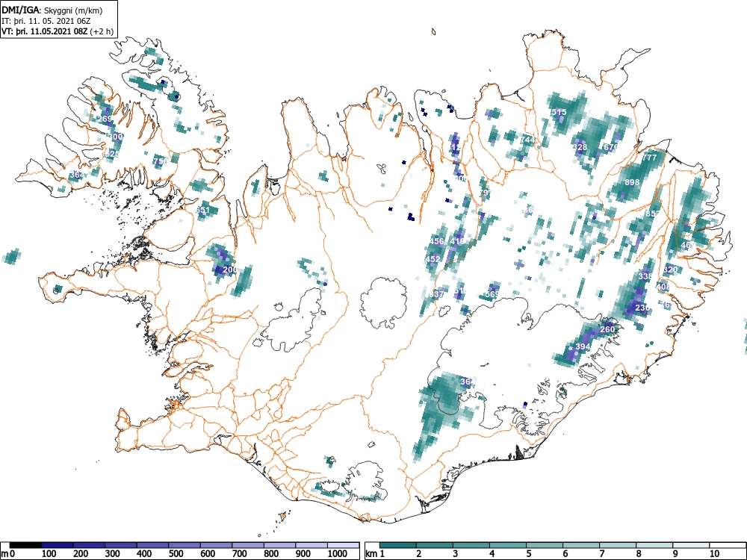Select the 500–600 m legend swatch
The width and height of the screenshot is (747, 560).
185,545
